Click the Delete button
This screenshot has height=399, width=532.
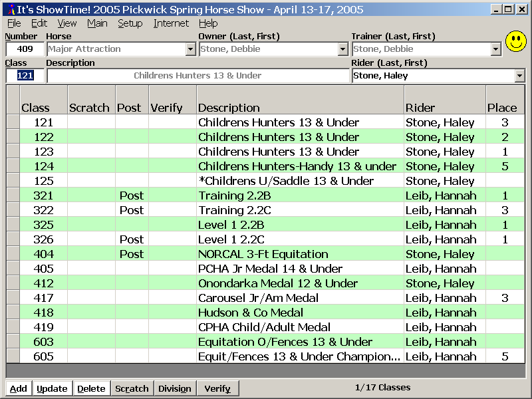coord(91,388)
